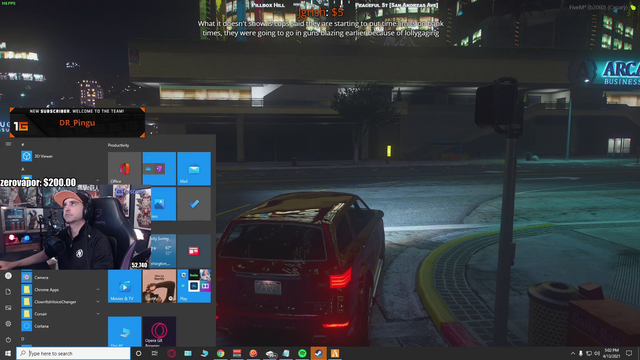The width and height of the screenshot is (640, 360).
Task: Open the orange FiveM taskbar icon
Action: point(335,353)
